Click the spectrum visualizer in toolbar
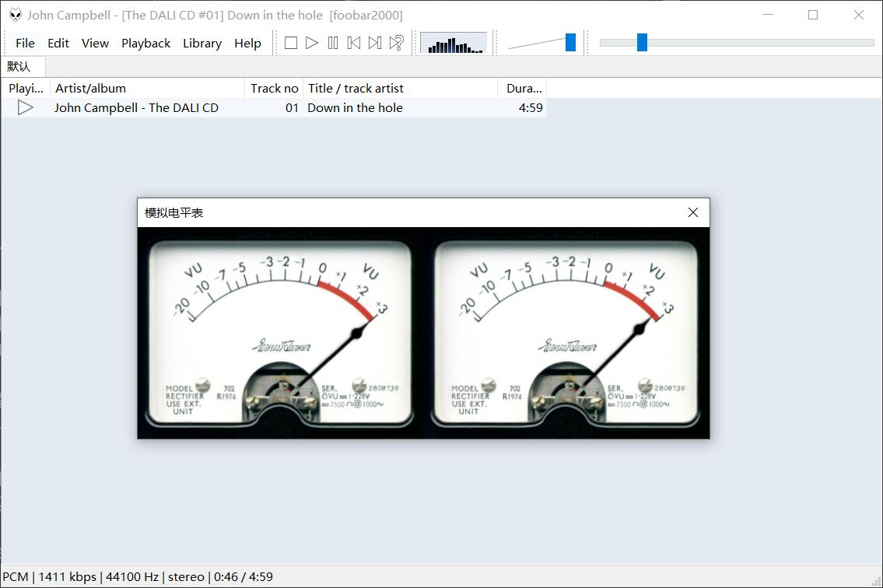The image size is (883, 588). click(454, 44)
